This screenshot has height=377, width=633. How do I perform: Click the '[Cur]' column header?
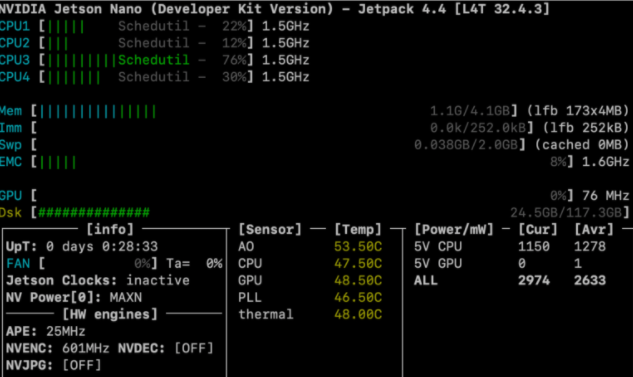538,230
